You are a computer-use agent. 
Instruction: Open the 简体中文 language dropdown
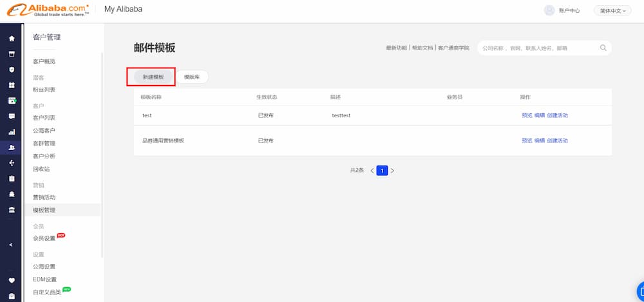pyautogui.click(x=612, y=10)
